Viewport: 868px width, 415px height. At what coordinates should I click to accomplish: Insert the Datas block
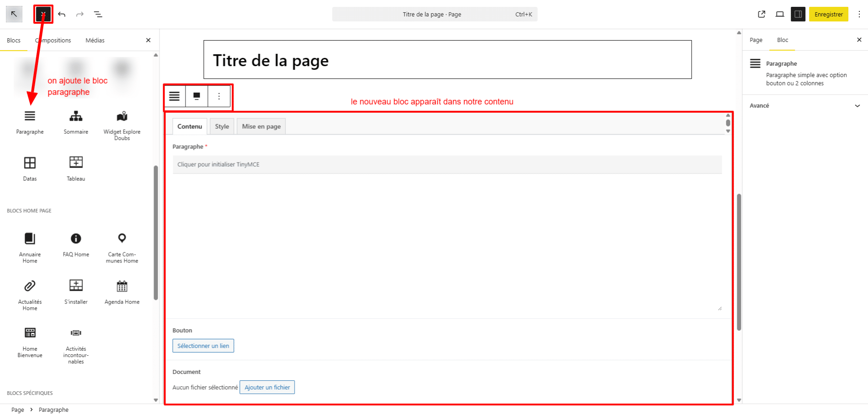[30, 168]
